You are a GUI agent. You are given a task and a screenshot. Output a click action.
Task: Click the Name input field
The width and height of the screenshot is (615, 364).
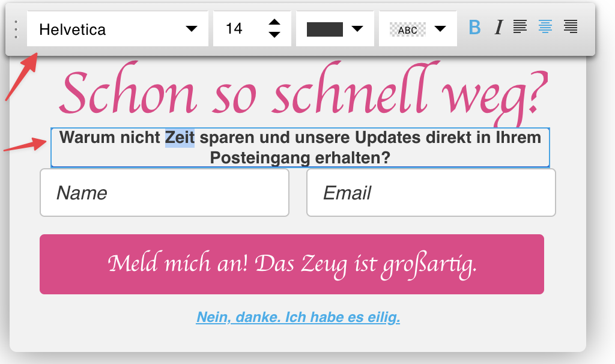tap(165, 193)
